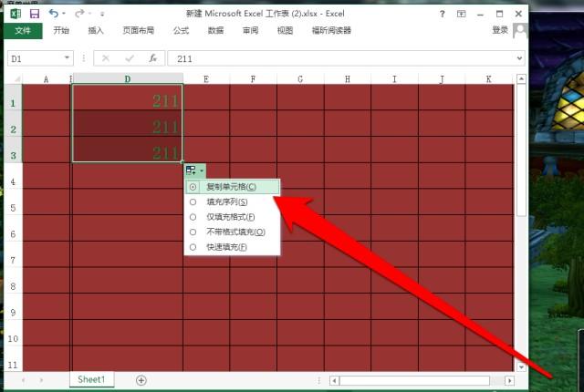The height and width of the screenshot is (392, 584).
Task: Select column I header
Action: (394, 78)
